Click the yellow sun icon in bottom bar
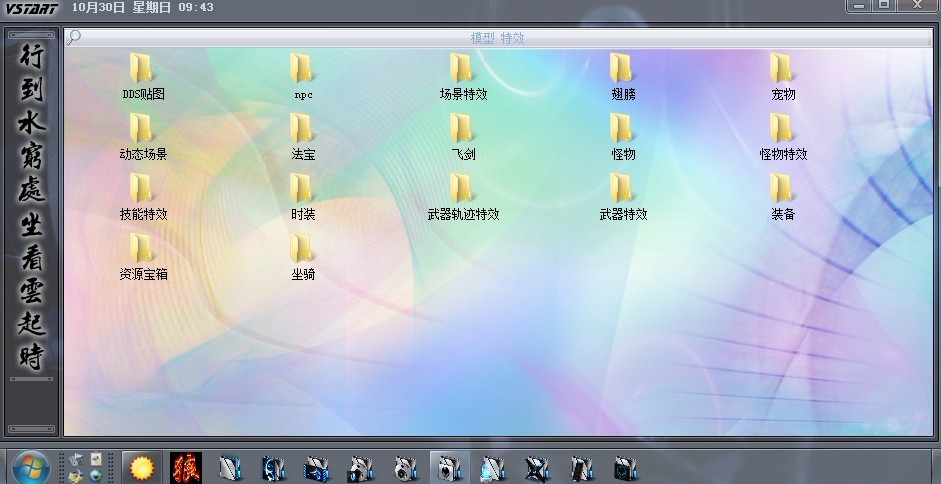The image size is (941, 484). click(140, 467)
